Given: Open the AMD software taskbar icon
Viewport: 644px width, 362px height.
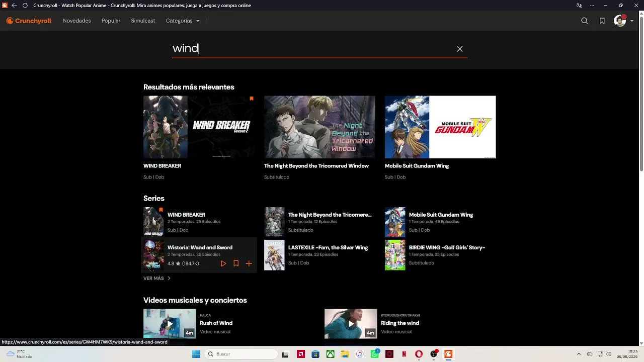Looking at the screenshot, I should click(x=301, y=354).
